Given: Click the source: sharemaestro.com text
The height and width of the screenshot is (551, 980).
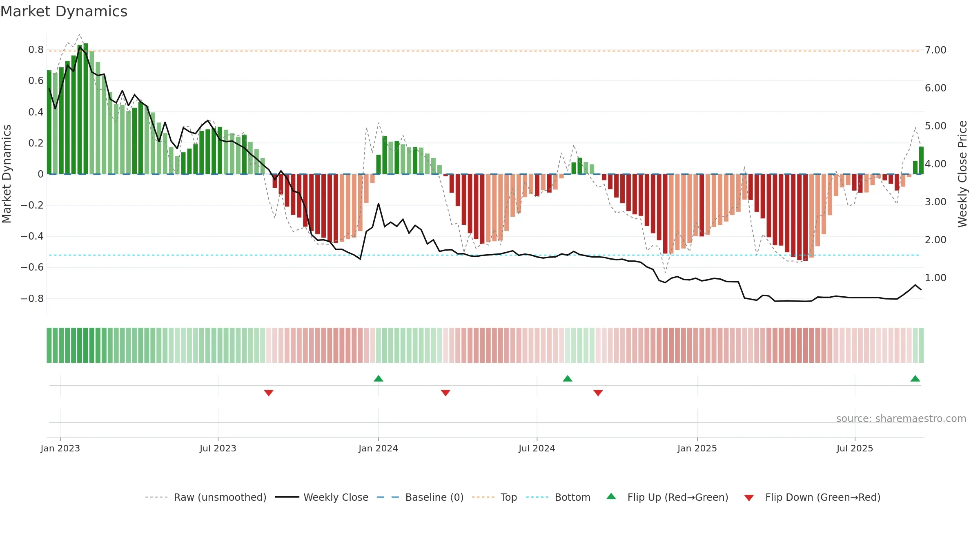Looking at the screenshot, I should tap(901, 418).
